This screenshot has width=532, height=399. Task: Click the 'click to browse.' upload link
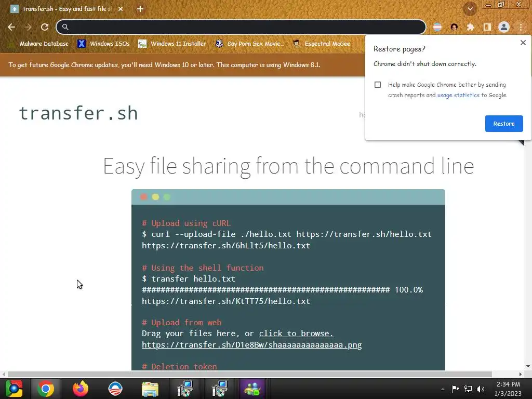tap(296, 334)
